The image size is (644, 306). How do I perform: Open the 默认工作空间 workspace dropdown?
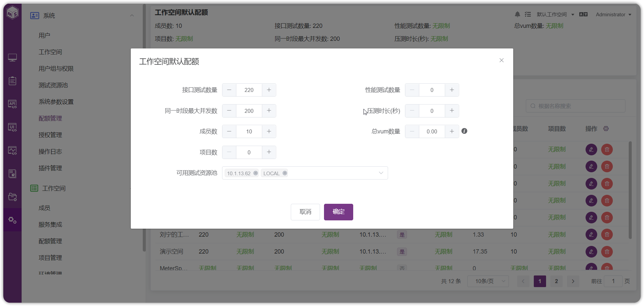click(x=555, y=15)
